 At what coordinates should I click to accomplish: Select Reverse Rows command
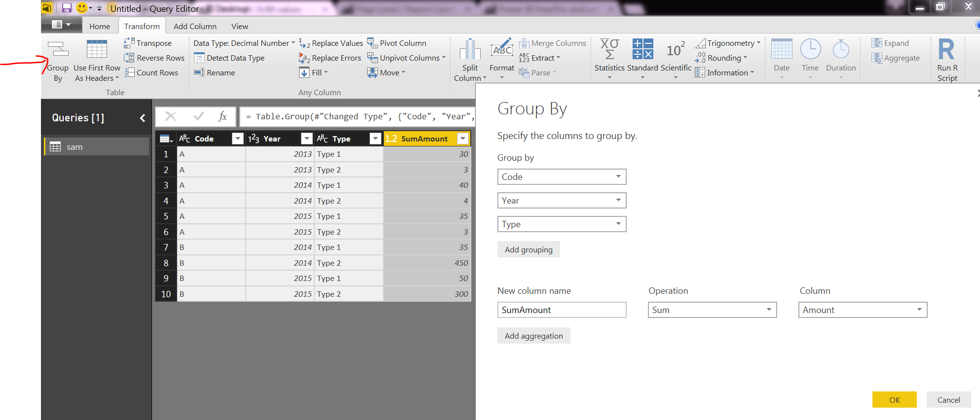tap(154, 58)
